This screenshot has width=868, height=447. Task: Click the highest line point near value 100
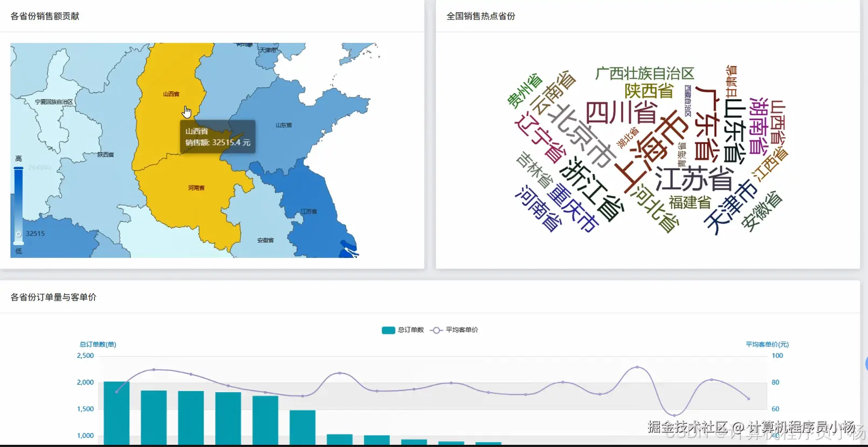637,367
